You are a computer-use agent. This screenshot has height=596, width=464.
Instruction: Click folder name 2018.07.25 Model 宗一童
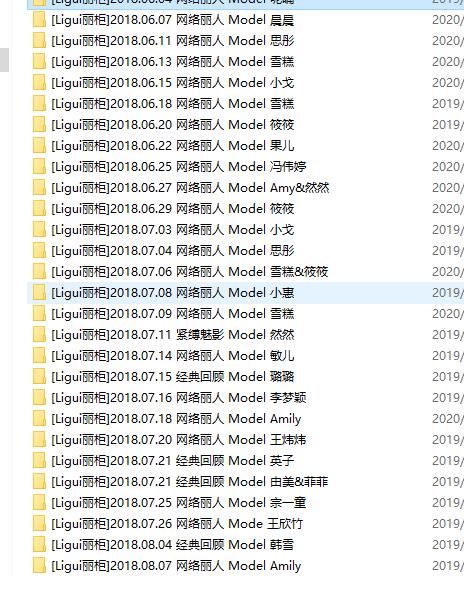pos(179,503)
